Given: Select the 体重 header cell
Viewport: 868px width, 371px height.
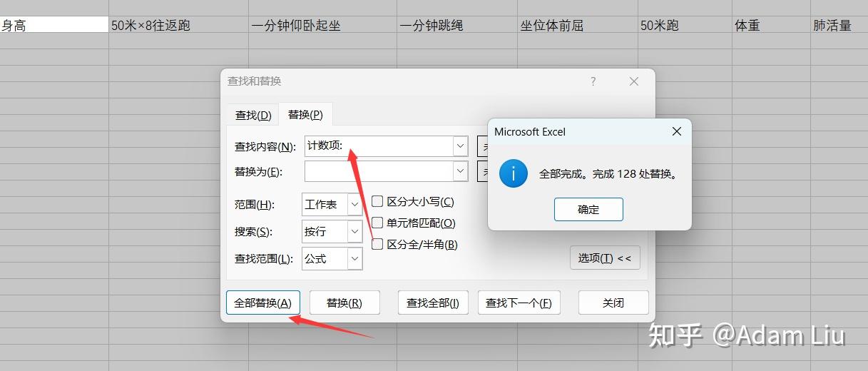Looking at the screenshot, I should (x=771, y=25).
